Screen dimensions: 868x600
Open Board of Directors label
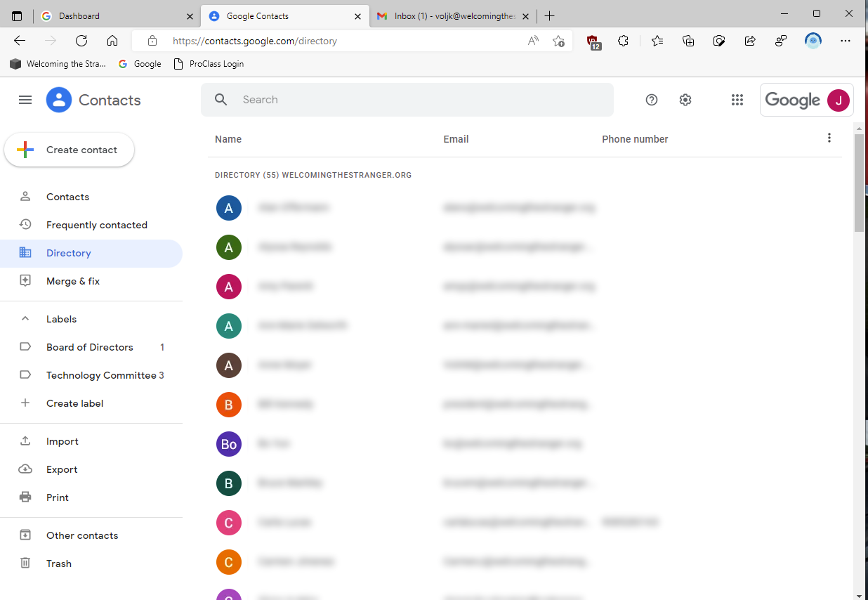point(90,347)
